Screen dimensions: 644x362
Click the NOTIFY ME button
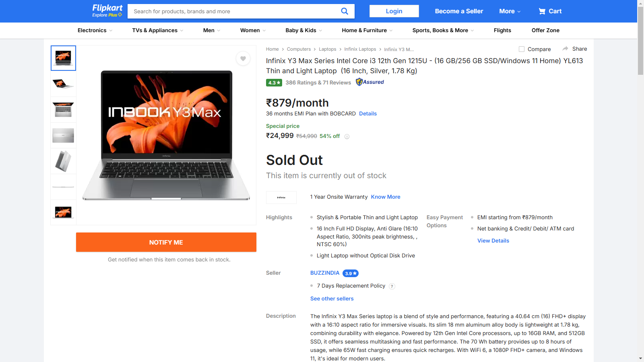tap(166, 242)
